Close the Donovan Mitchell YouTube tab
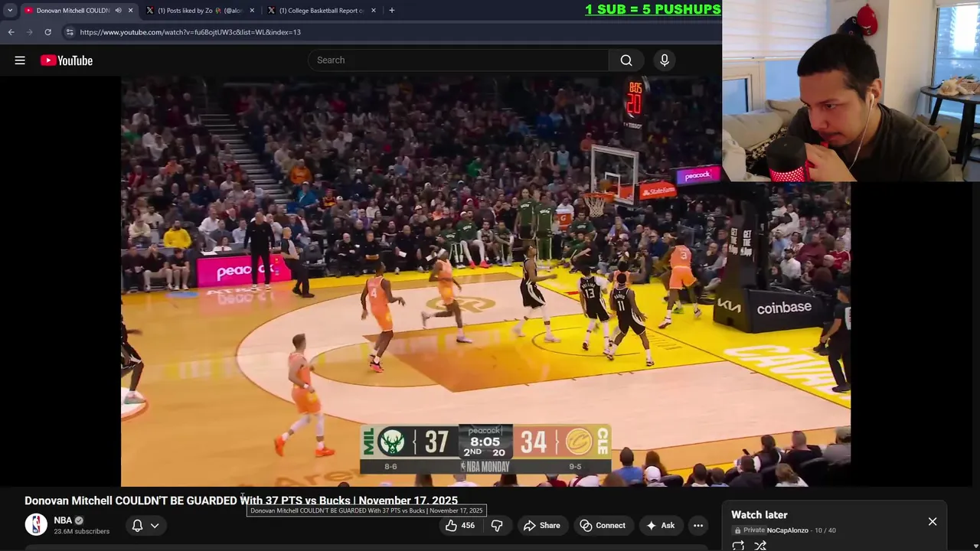The image size is (980, 551). click(x=131, y=11)
